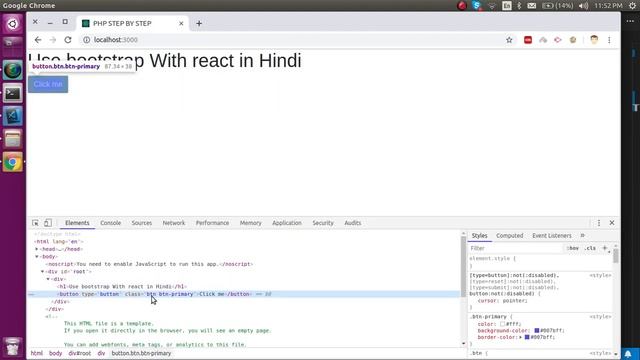
Task: Launch Terminal from the dock
Action: coord(13,93)
